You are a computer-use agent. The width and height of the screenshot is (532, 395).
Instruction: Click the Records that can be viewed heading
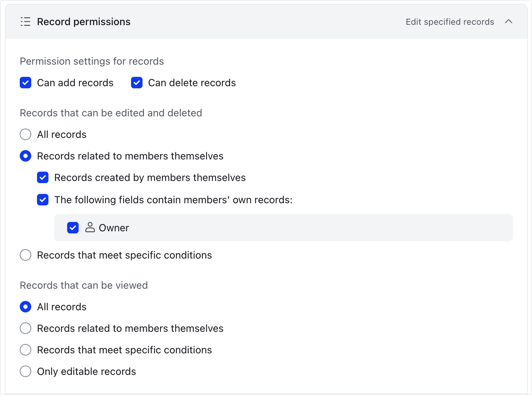click(84, 285)
